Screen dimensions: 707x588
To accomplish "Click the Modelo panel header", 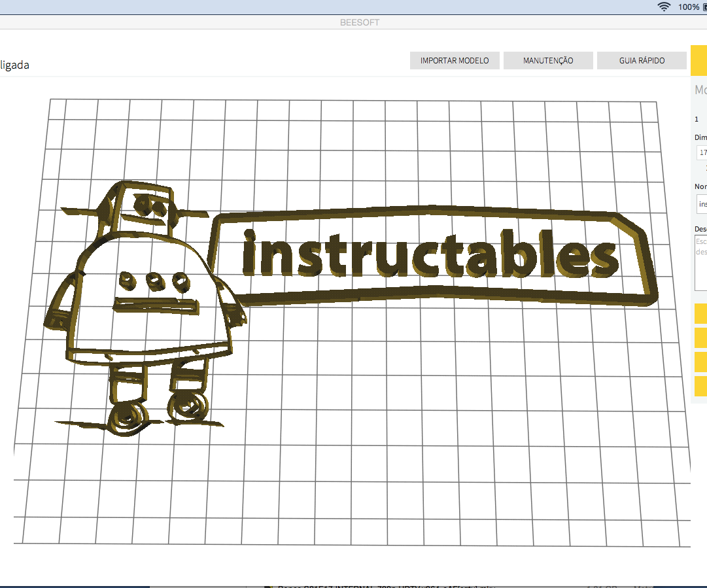I will (700, 90).
